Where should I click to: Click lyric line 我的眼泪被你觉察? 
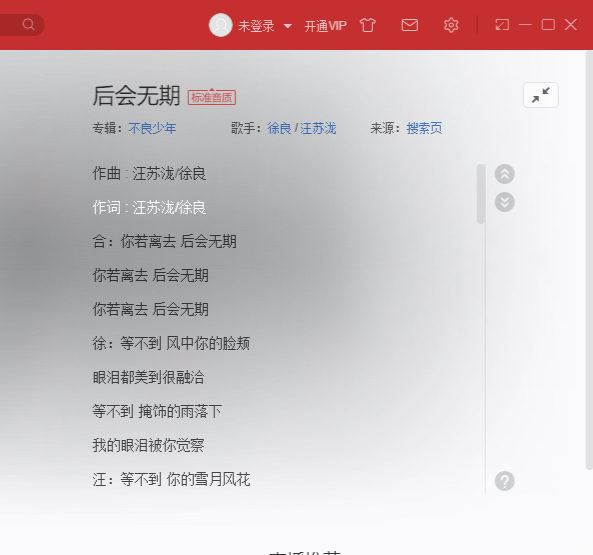(x=148, y=446)
